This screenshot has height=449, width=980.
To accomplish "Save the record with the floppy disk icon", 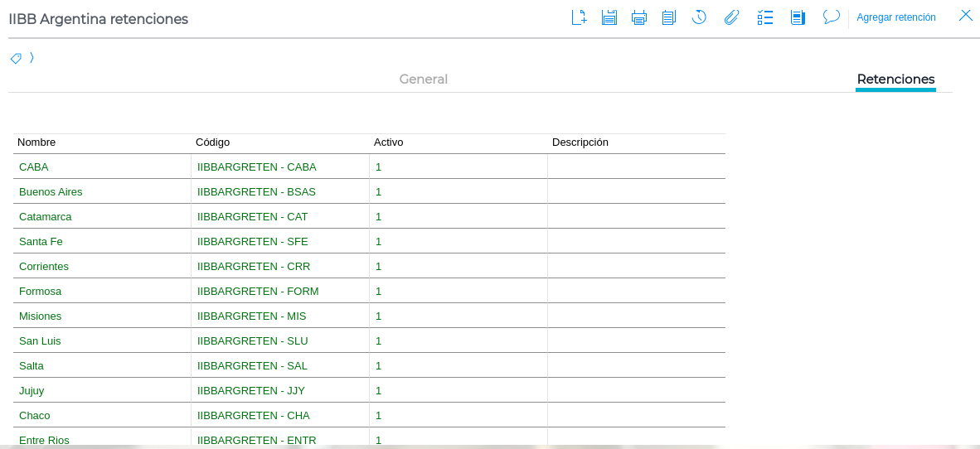I will [609, 17].
